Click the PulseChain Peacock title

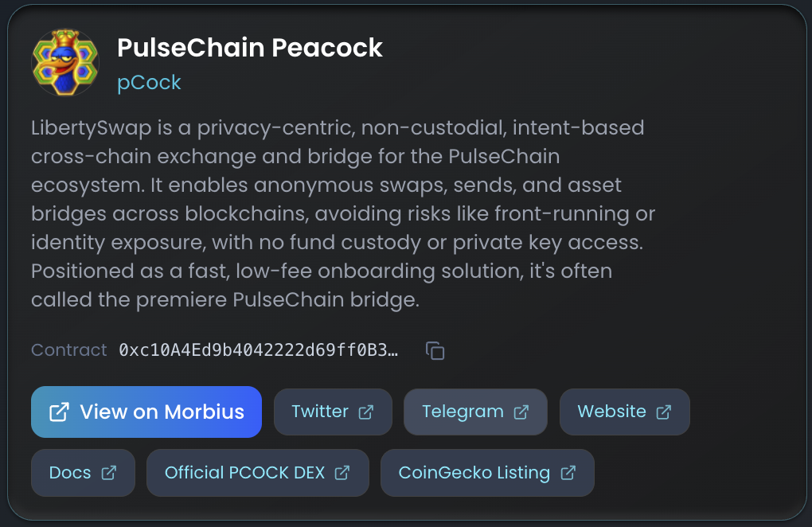pyautogui.click(x=250, y=48)
